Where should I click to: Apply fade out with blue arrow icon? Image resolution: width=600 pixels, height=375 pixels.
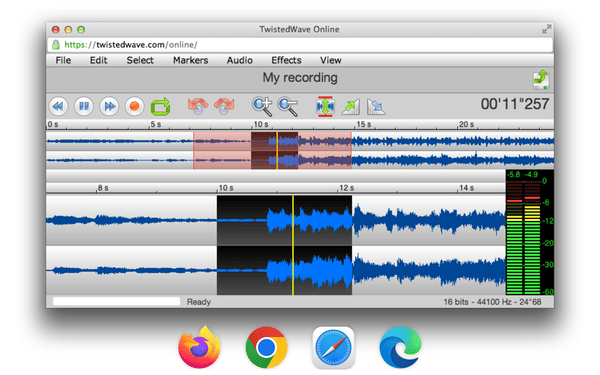click(376, 107)
